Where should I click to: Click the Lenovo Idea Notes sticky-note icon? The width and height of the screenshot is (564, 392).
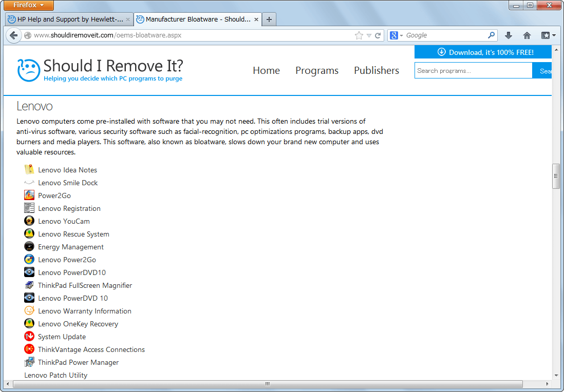tap(29, 170)
